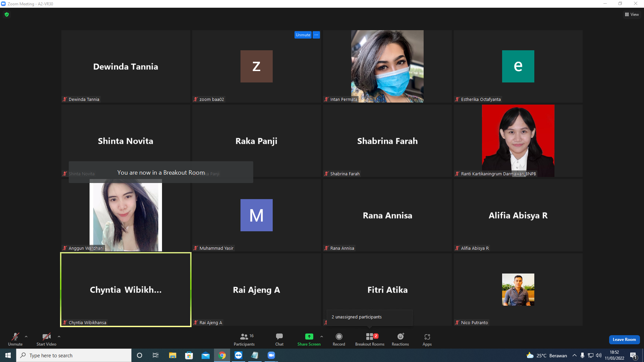Click muted mic icon beside Shabrina Farah label
This screenshot has width=644, height=362.
(326, 174)
